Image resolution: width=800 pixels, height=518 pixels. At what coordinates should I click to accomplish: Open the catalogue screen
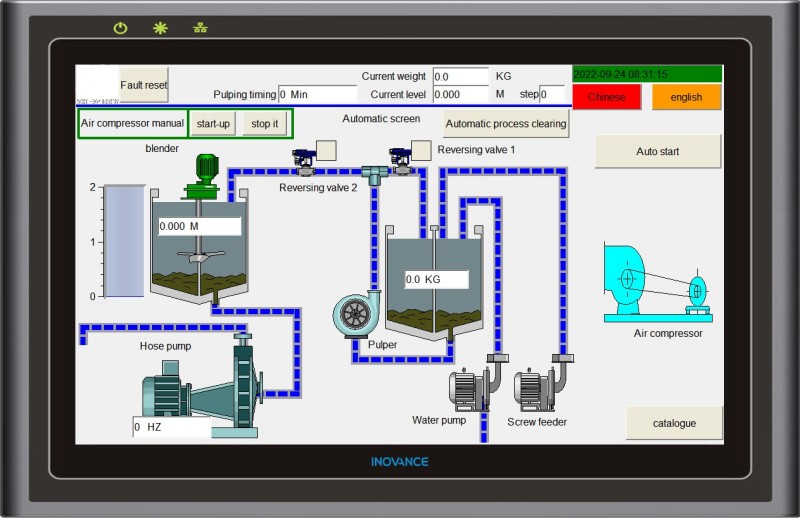click(x=674, y=423)
